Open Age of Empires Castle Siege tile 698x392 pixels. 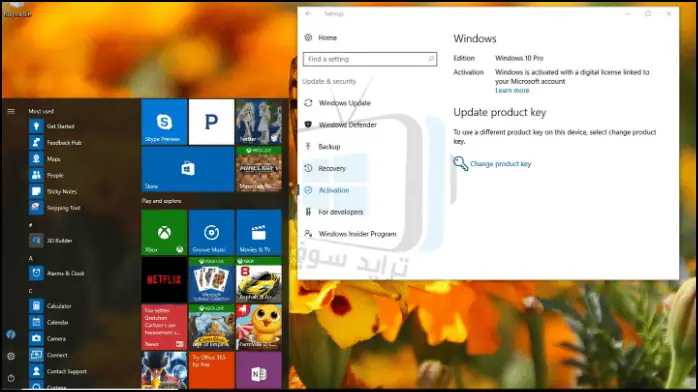[x=211, y=327]
